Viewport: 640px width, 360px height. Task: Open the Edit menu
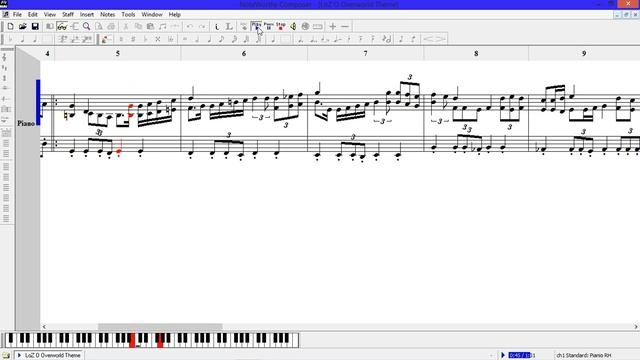(33, 14)
